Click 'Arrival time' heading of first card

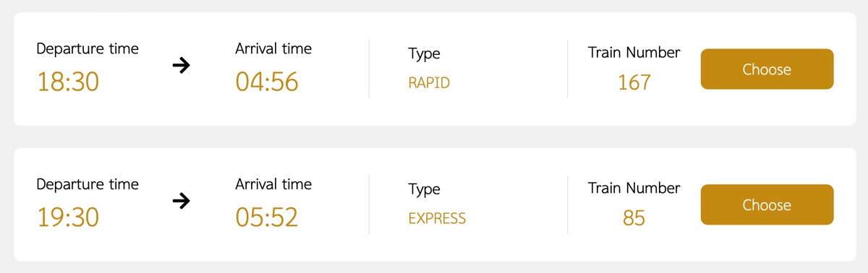click(273, 49)
